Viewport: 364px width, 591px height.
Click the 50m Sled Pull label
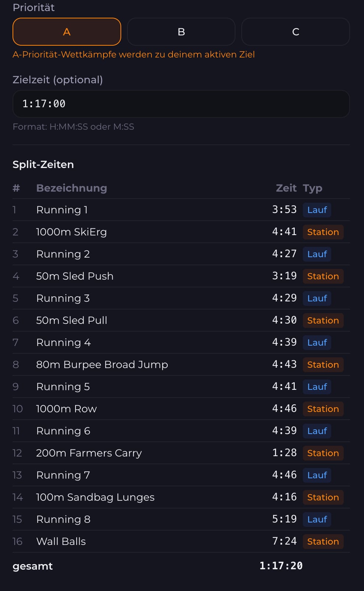tap(71, 320)
